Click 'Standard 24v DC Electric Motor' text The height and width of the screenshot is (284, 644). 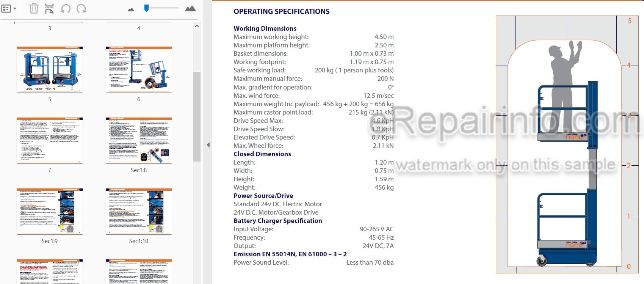tap(277, 204)
